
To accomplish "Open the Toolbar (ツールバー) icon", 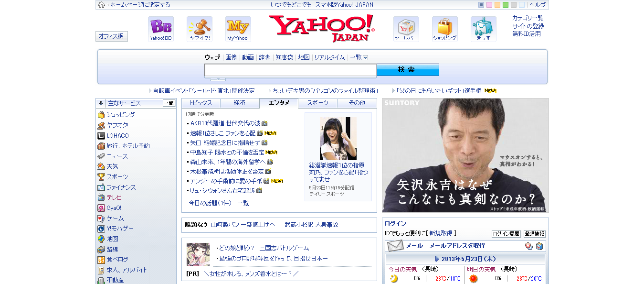I will click(406, 29).
